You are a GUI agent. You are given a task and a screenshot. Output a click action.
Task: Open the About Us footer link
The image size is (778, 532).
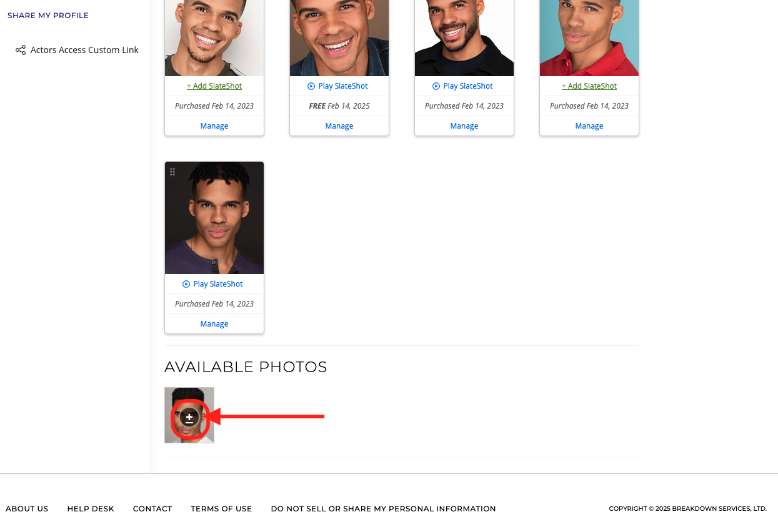click(x=27, y=509)
